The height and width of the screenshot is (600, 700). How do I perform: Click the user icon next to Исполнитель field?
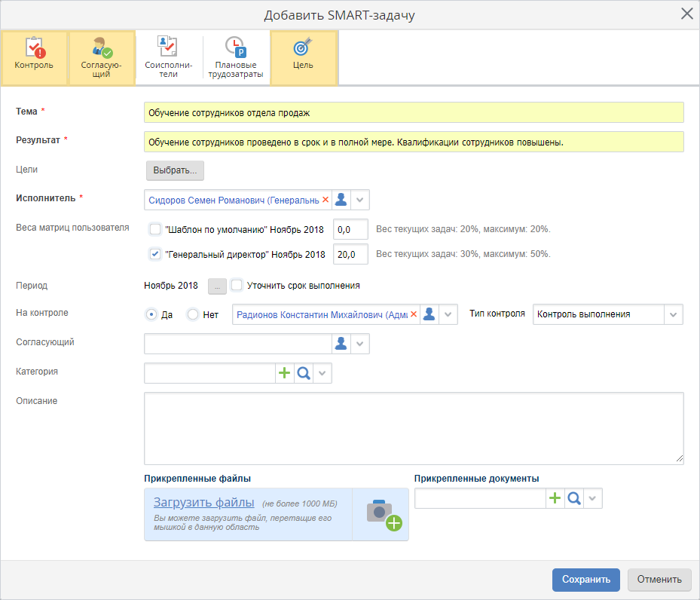coord(341,200)
